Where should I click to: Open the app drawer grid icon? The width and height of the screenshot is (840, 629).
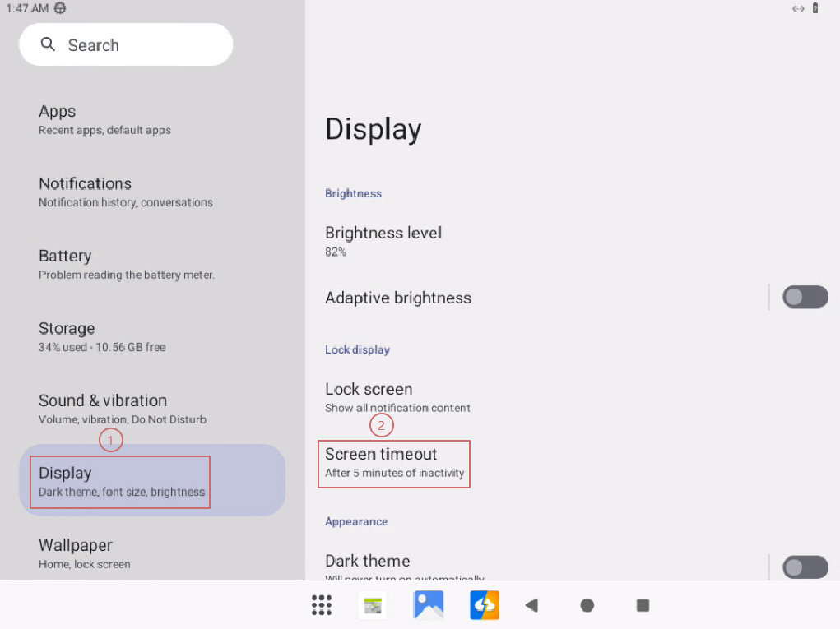[x=322, y=605]
